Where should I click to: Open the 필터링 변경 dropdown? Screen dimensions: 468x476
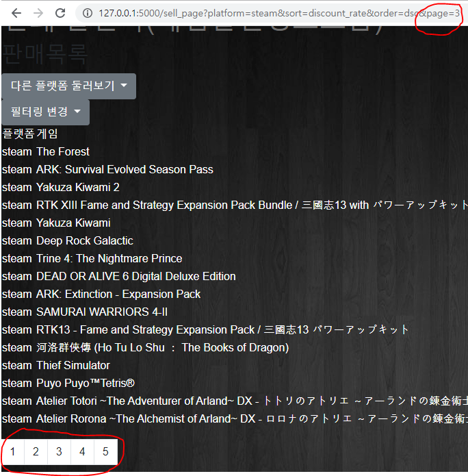(x=45, y=112)
